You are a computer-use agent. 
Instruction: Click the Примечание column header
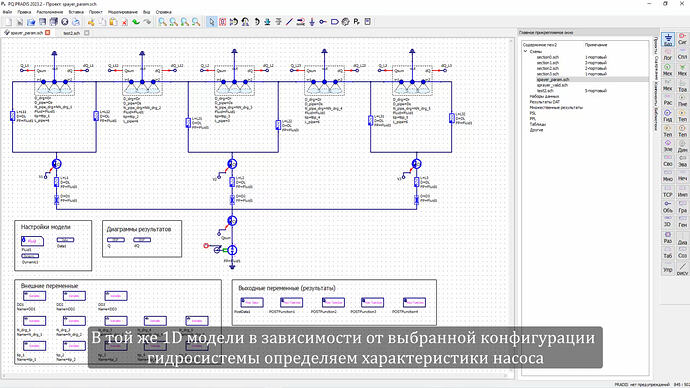(x=596, y=45)
